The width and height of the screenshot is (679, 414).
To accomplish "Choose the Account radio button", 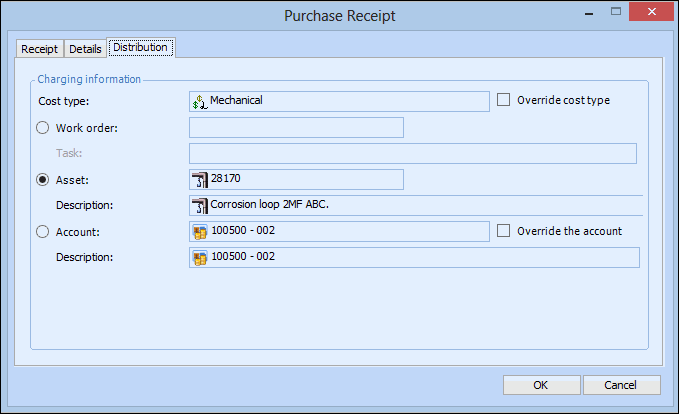I will (43, 231).
